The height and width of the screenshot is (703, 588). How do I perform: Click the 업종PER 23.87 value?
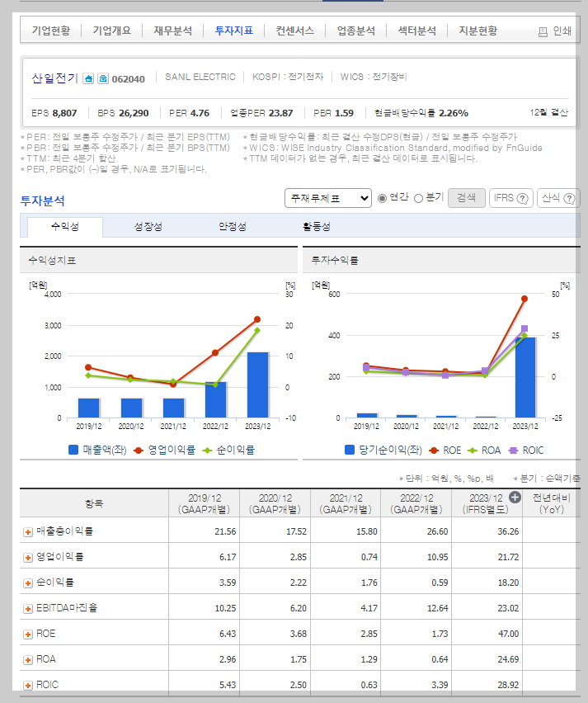(280, 113)
